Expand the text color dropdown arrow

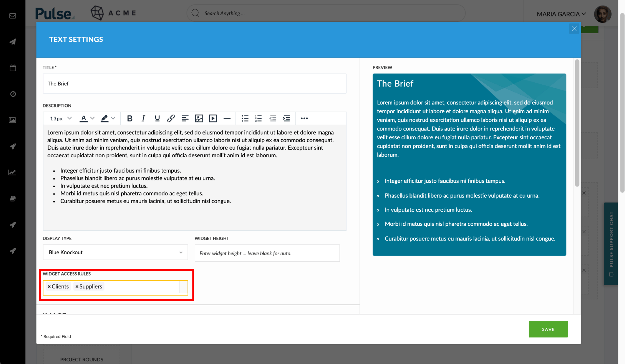[92, 118]
